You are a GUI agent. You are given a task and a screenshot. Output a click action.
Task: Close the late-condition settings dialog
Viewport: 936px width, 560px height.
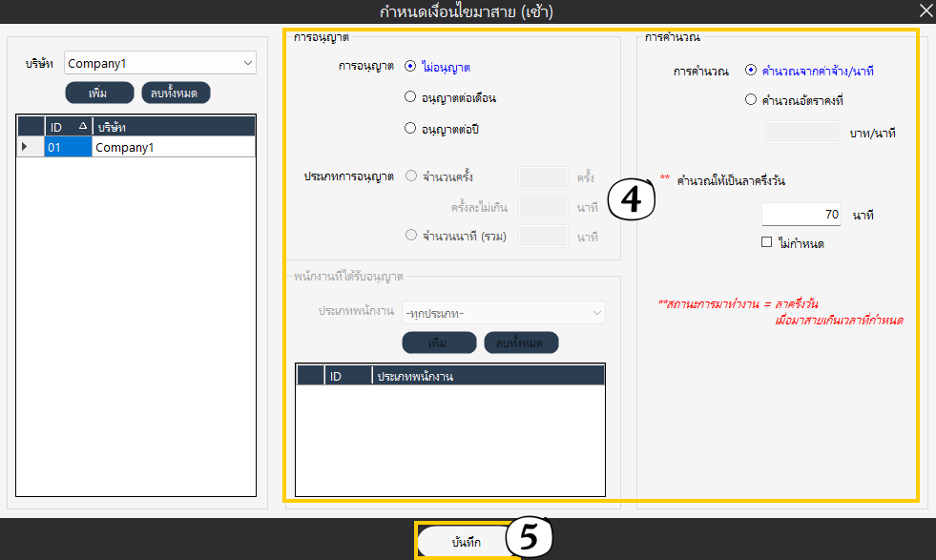(x=925, y=11)
